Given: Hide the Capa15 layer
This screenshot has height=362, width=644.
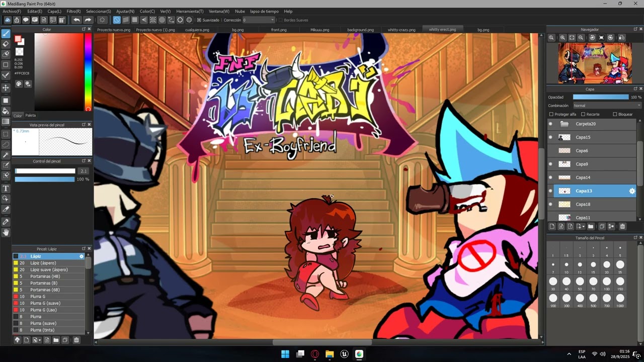Looking at the screenshot, I should (x=550, y=137).
